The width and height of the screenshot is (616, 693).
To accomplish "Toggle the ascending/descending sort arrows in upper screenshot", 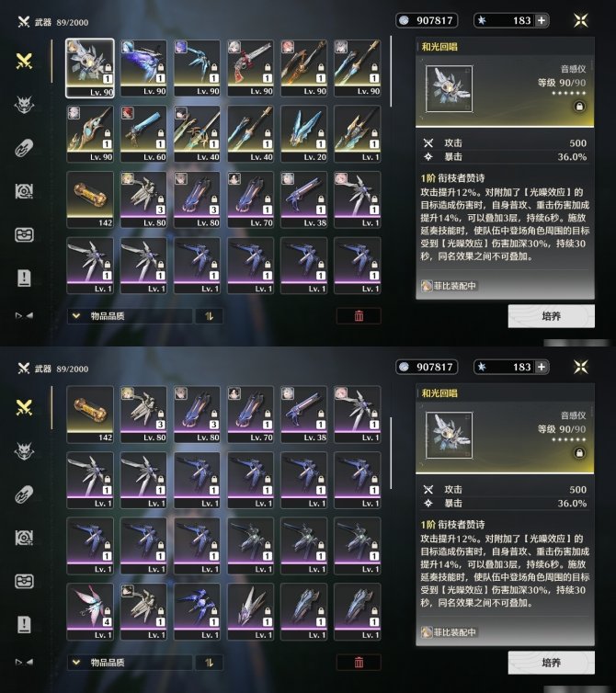I will [x=210, y=316].
